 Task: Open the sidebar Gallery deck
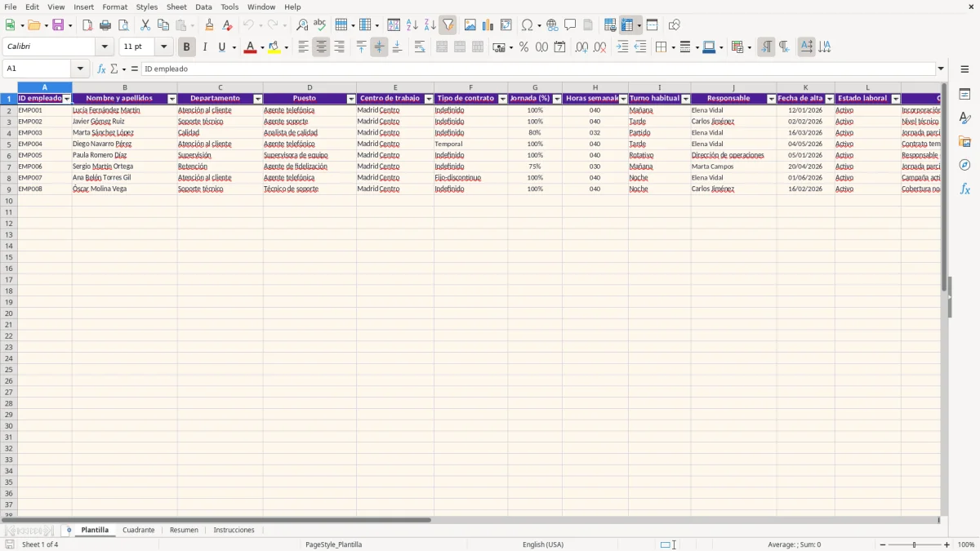pos(964,142)
